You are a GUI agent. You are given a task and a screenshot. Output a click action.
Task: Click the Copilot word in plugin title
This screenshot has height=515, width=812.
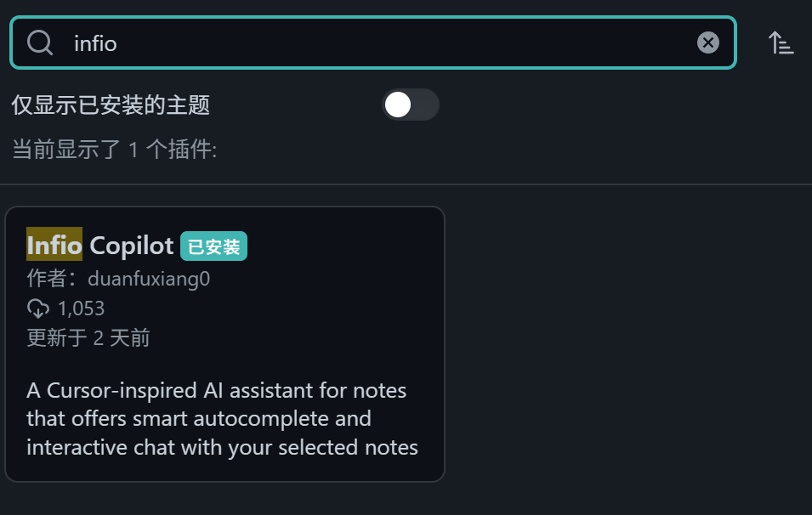132,246
